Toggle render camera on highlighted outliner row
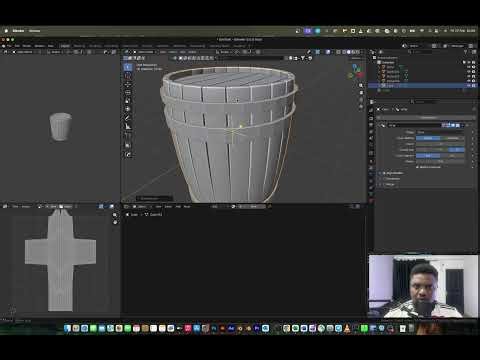Screen dimensions: 480x360 474,86
